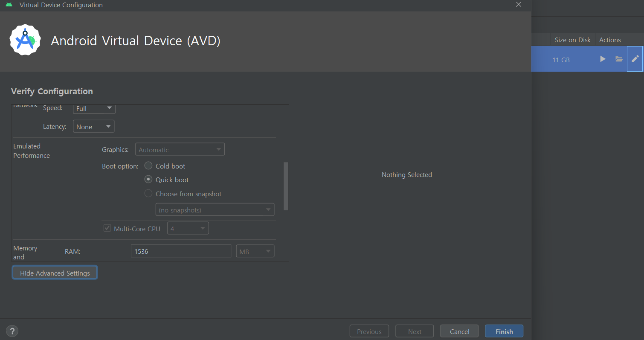
Task: Click the settings panel vertical scrollbar
Action: pyautogui.click(x=286, y=186)
